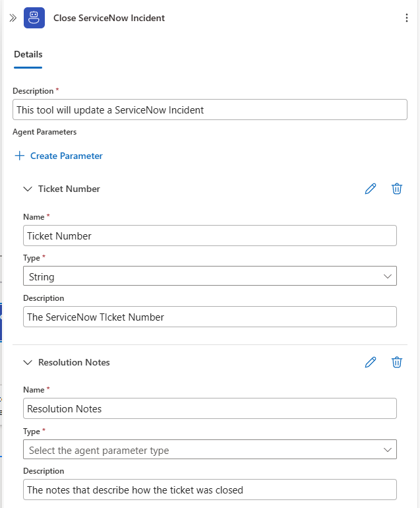Image resolution: width=420 pixels, height=508 pixels.
Task: Click The ServiceNow TIcket Number description field
Action: coord(210,317)
